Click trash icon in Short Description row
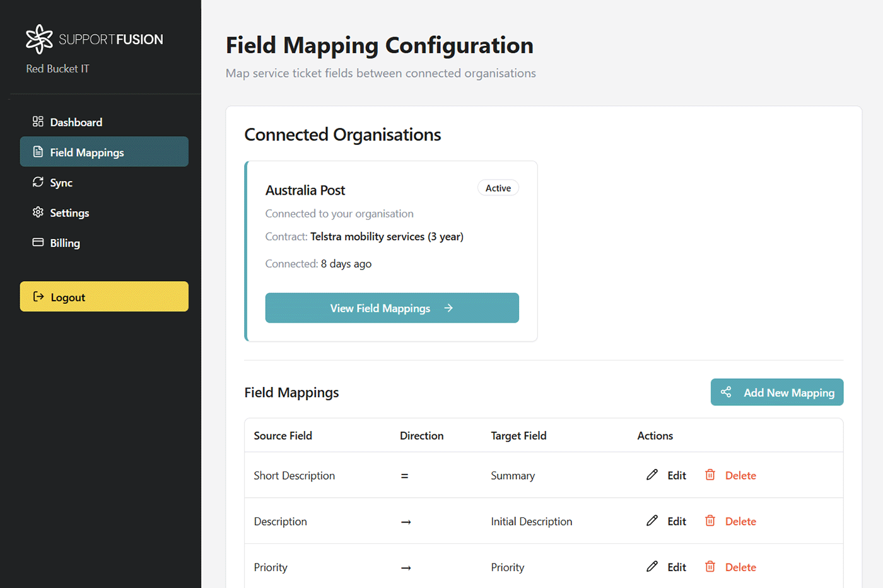This screenshot has width=883, height=588. point(710,475)
